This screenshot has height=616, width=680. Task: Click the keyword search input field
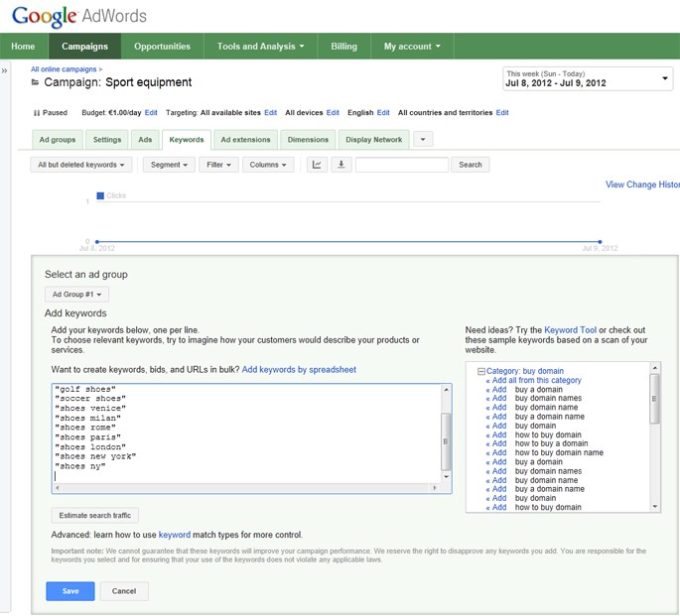(402, 165)
